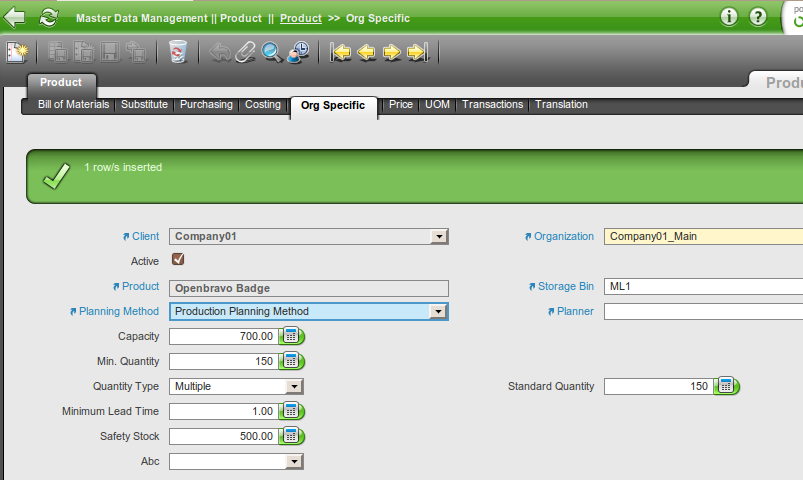Screen dimensions: 803x480
Task: Click the Standard Quantity value field
Action: (659, 386)
